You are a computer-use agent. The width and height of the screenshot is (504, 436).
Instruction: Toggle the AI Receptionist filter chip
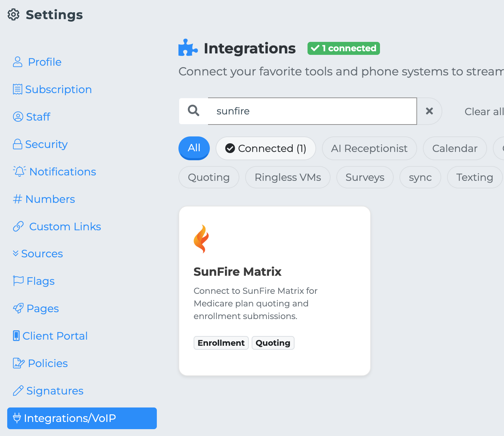(x=369, y=148)
